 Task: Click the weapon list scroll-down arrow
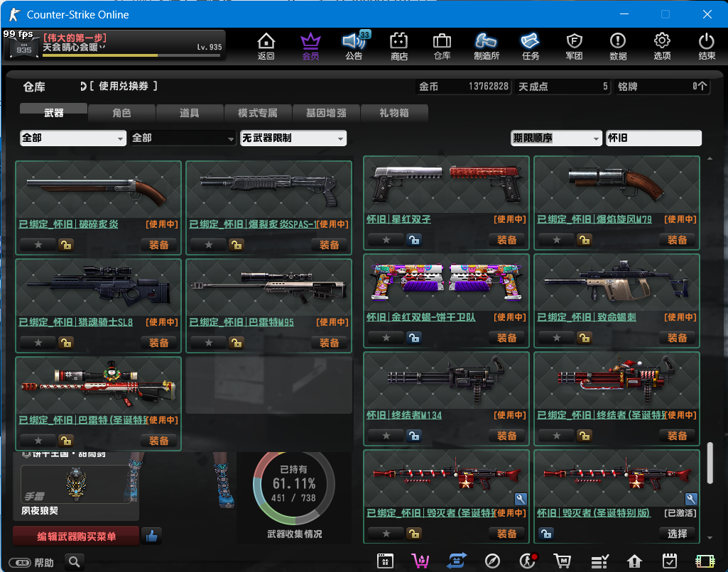click(x=710, y=538)
